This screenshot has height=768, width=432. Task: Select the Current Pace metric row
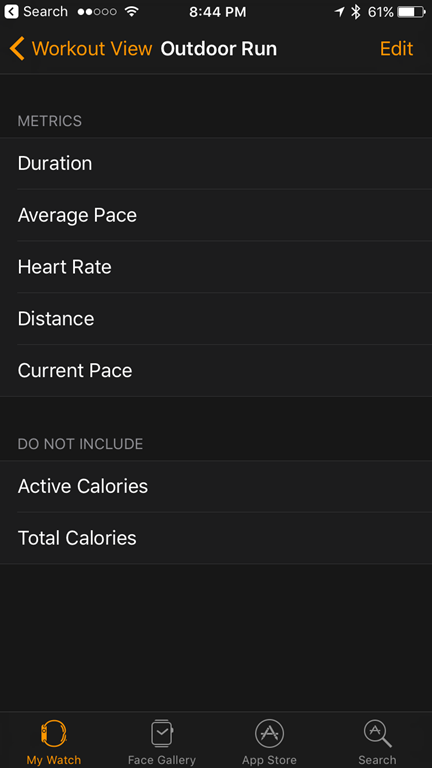click(x=216, y=371)
